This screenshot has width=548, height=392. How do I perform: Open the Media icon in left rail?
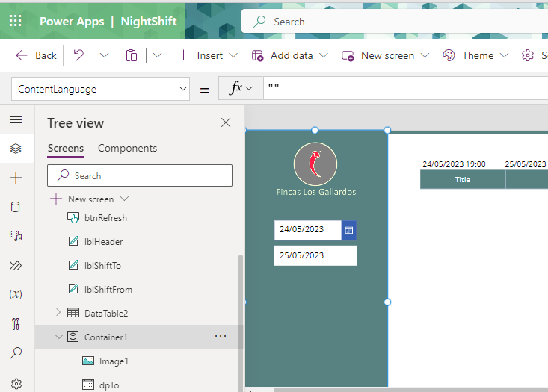(x=16, y=236)
